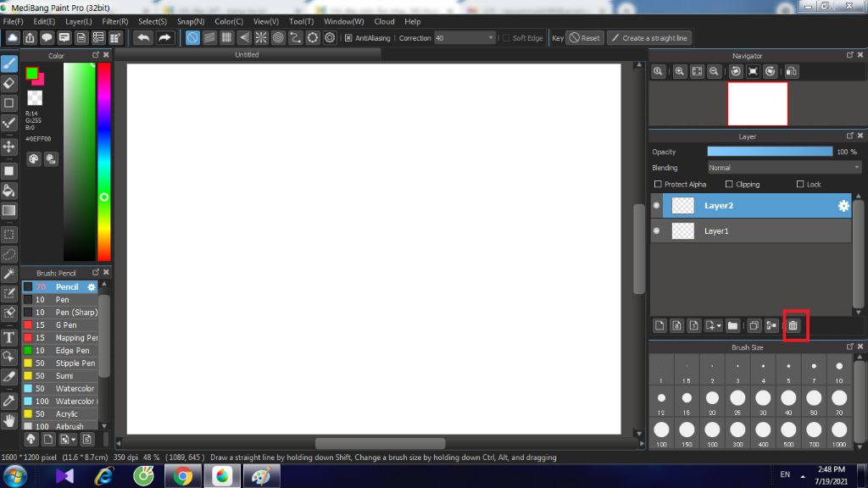Open the Snap menu
Screen dimensions: 868x488
[191, 21]
